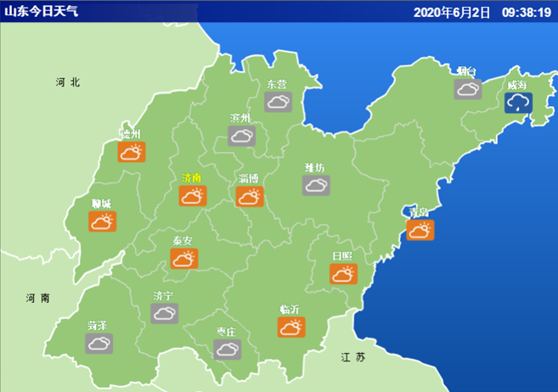Image resolution: width=558 pixels, height=392 pixels.
Task: Select the 济南 partly cloudy icon
Action: pos(193,196)
